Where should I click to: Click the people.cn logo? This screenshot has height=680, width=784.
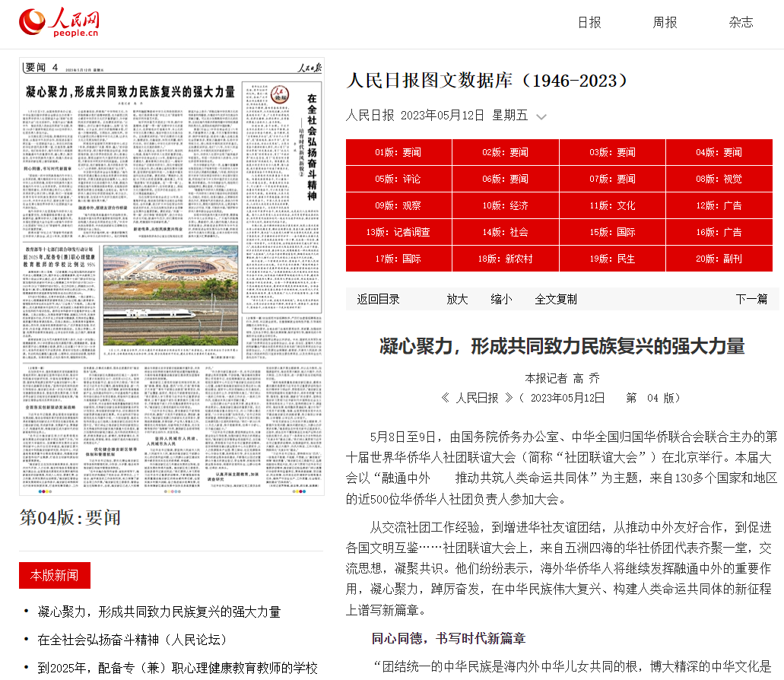(59, 23)
